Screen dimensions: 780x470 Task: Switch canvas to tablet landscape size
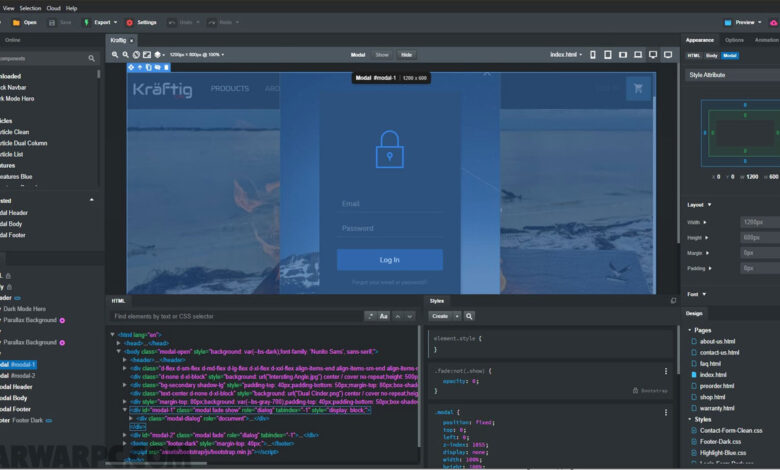(x=623, y=55)
